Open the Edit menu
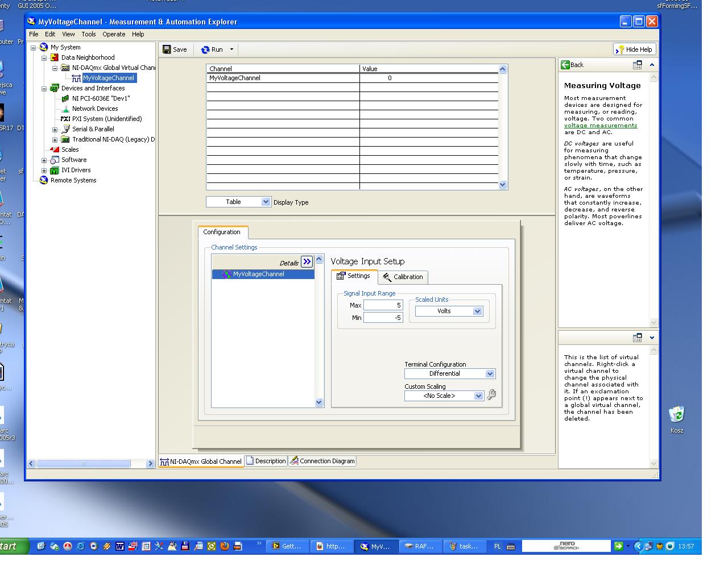The width and height of the screenshot is (728, 582). click(50, 34)
